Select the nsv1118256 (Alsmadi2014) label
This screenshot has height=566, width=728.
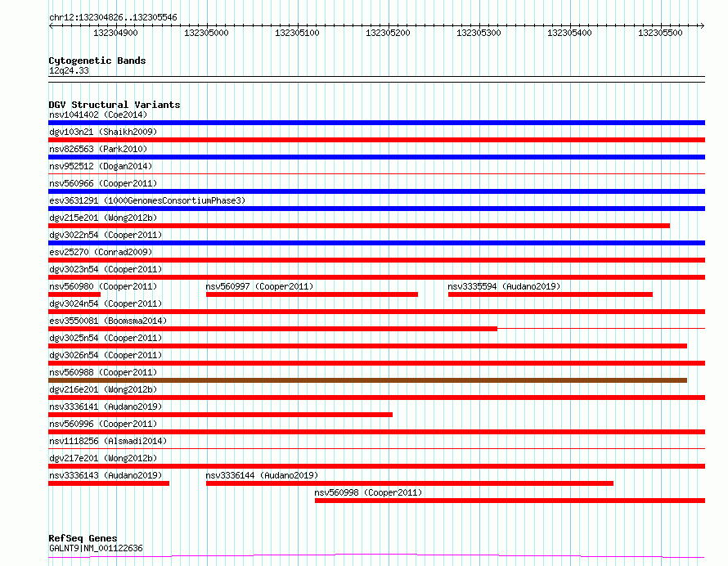pyautogui.click(x=108, y=441)
